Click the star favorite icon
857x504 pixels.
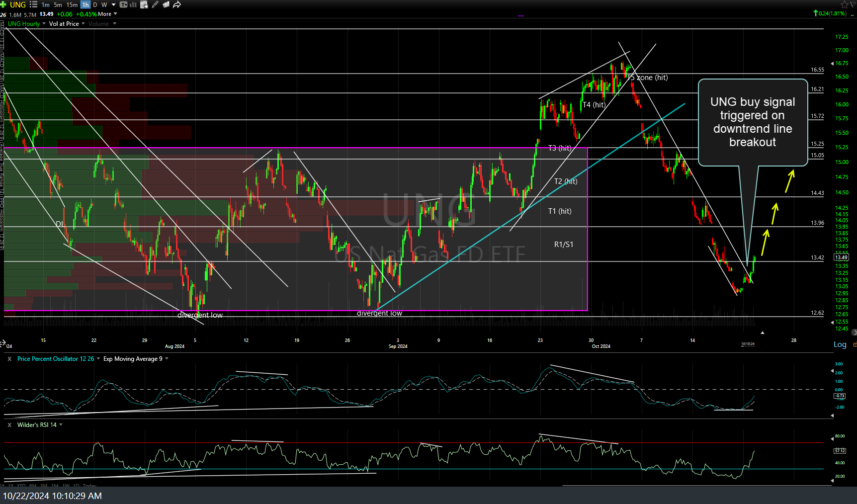click(844, 4)
